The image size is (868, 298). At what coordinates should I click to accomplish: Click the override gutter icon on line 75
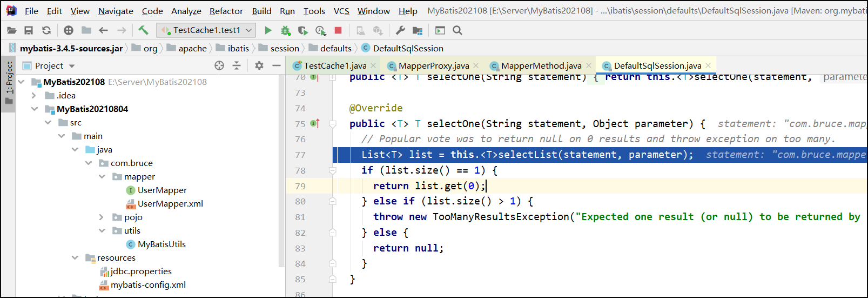[x=315, y=123]
